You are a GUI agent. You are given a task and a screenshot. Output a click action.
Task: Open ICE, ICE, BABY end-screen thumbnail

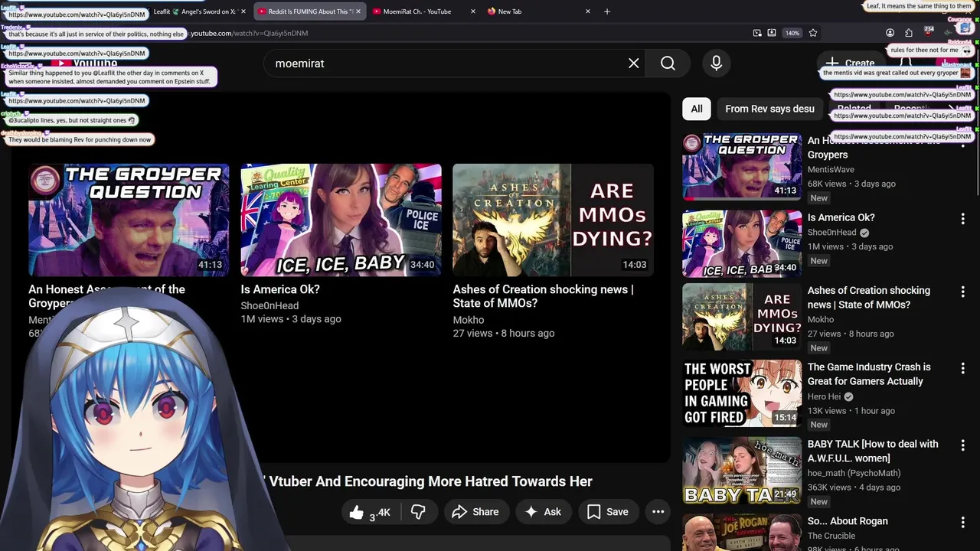[341, 220]
